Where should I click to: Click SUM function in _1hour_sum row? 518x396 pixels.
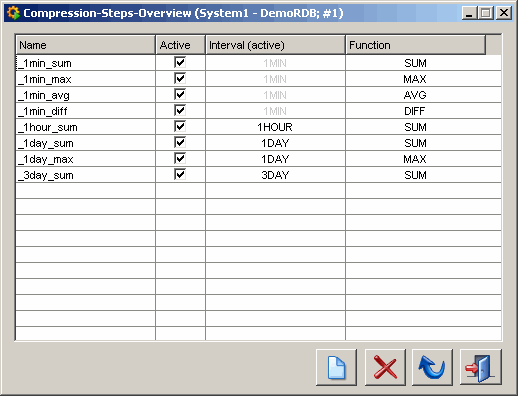pyautogui.click(x=415, y=127)
